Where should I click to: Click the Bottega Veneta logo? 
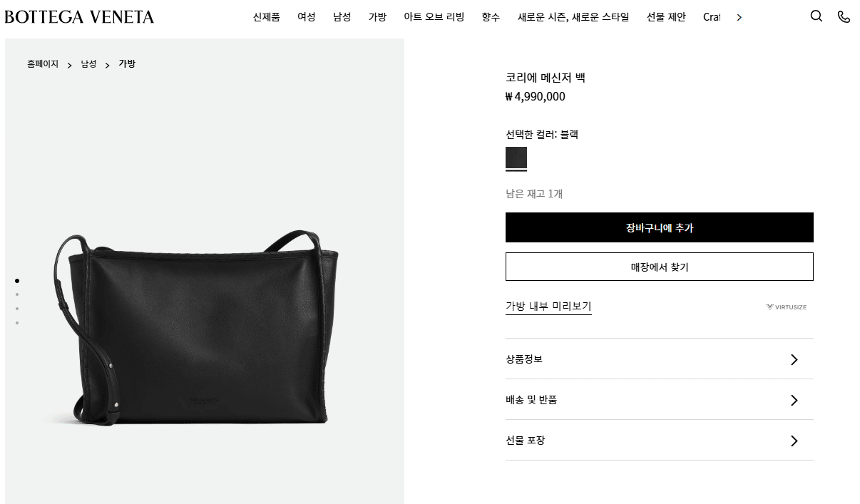pyautogui.click(x=79, y=16)
